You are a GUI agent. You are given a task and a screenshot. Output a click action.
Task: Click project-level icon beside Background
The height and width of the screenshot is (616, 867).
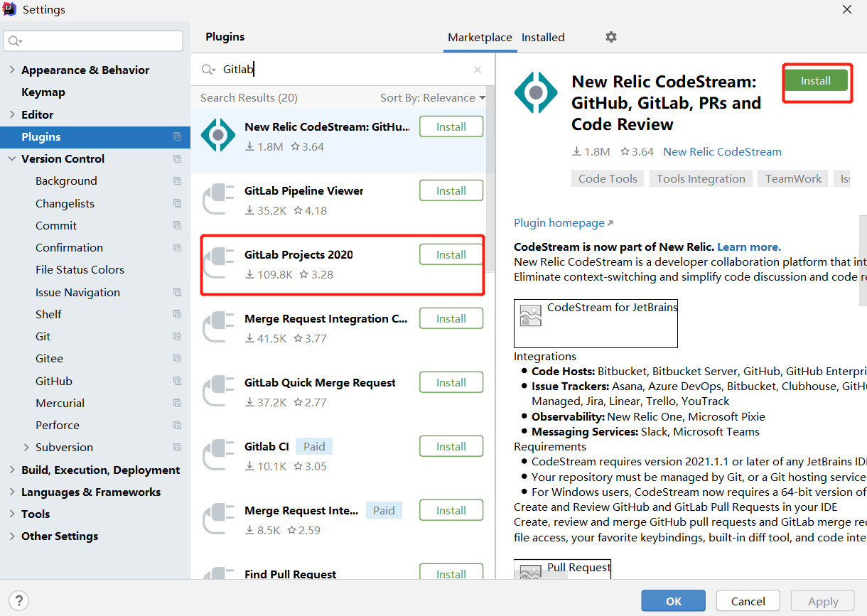[177, 180]
